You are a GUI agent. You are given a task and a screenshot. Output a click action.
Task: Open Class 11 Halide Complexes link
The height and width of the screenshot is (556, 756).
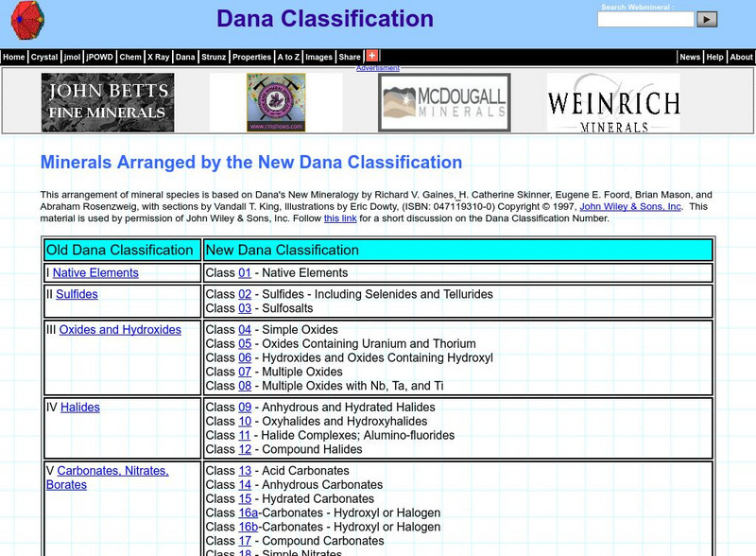click(x=245, y=435)
